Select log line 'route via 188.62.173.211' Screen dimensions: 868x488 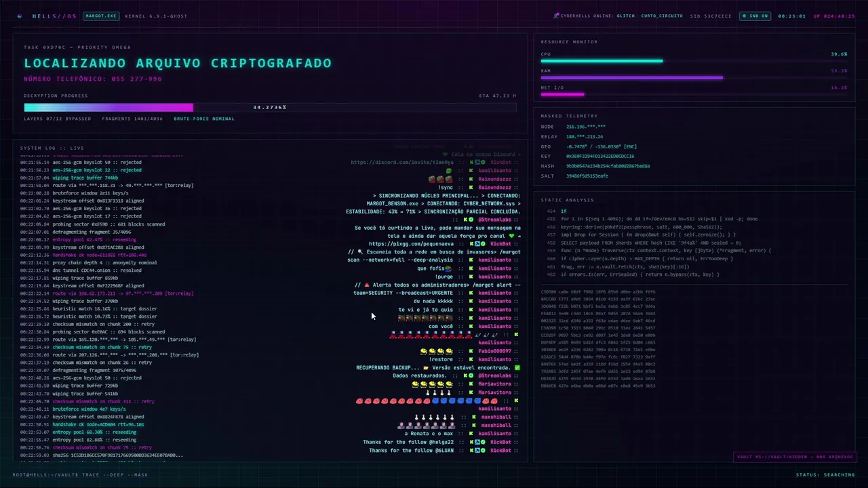click(106, 293)
